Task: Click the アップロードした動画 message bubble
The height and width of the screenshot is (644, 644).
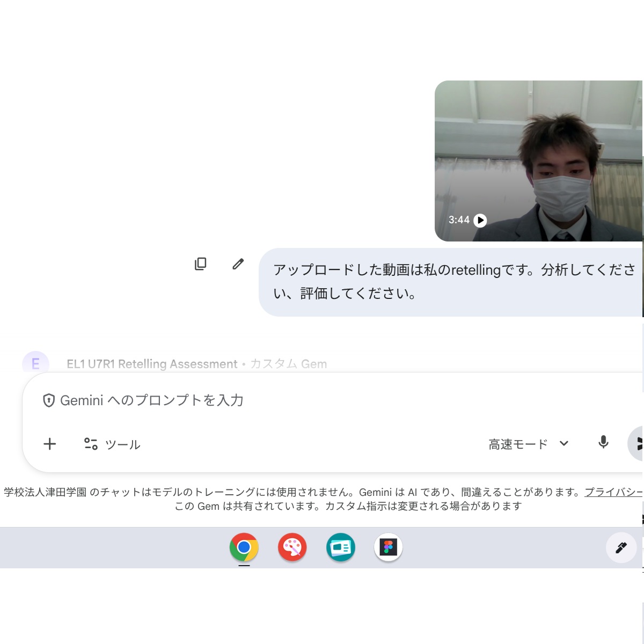Action: tap(451, 282)
